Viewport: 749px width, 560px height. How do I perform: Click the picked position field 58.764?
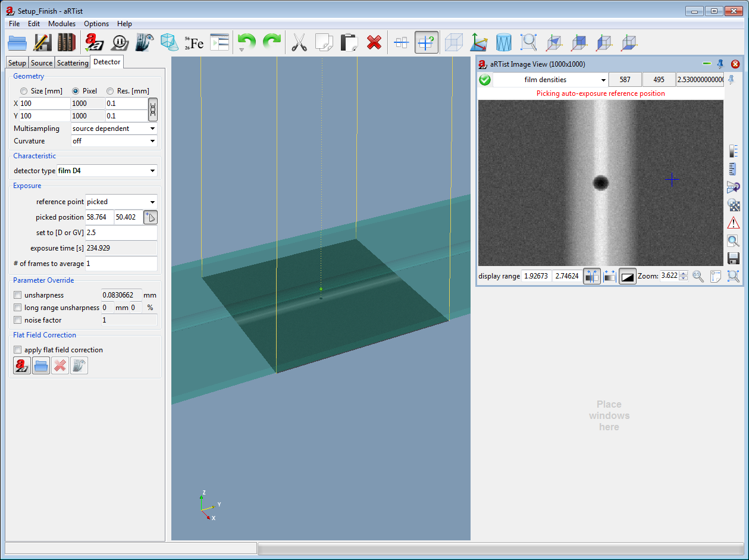click(x=100, y=217)
